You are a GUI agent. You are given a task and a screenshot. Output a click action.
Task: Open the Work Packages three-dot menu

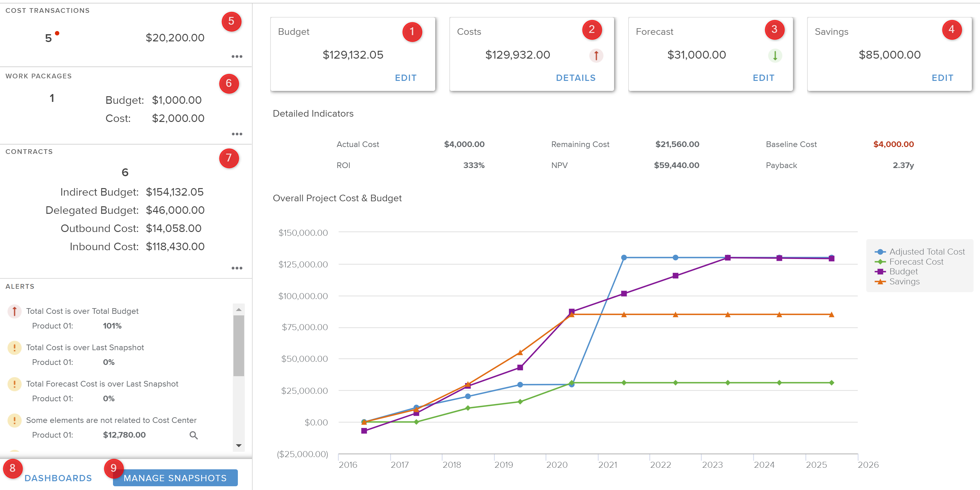[x=237, y=134]
